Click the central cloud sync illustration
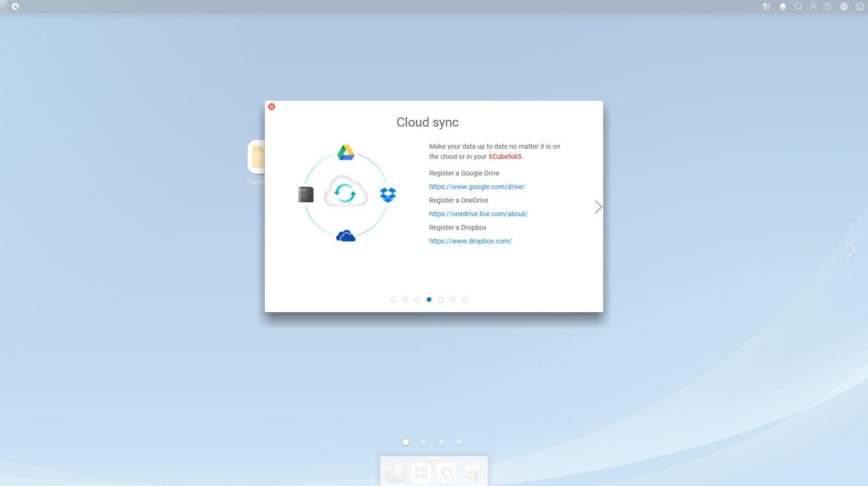This screenshot has height=486, width=868. click(x=346, y=192)
